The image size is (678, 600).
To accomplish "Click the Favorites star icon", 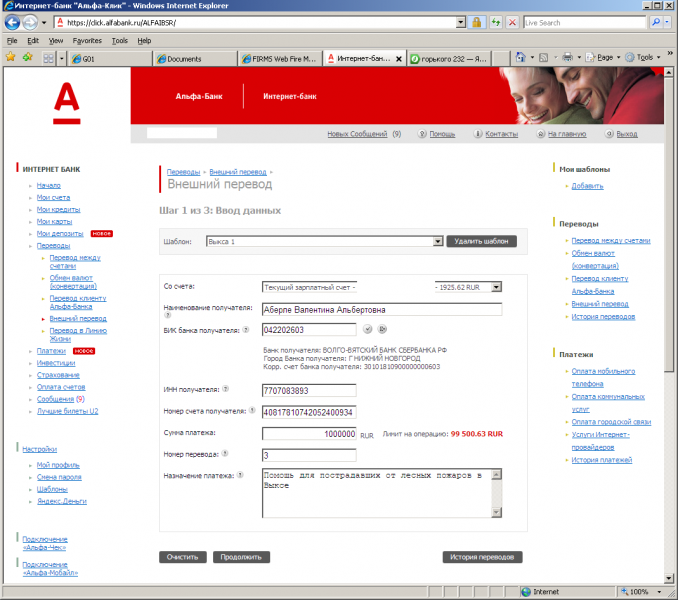I will coord(11,58).
